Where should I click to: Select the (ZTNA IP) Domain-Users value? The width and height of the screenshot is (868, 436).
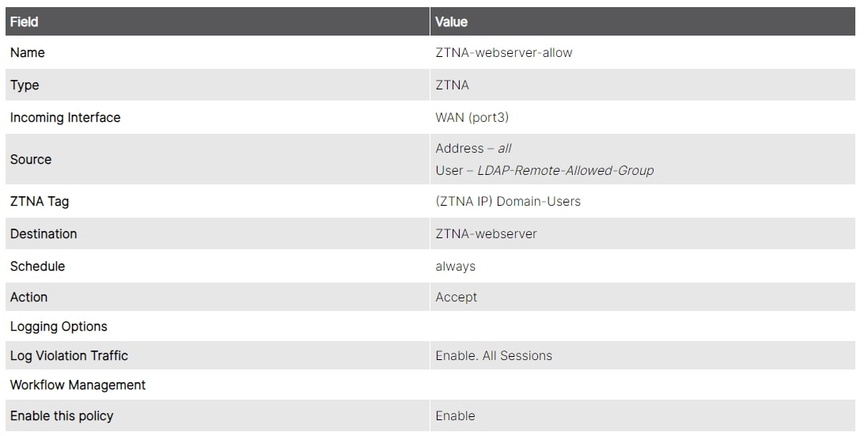(x=507, y=202)
